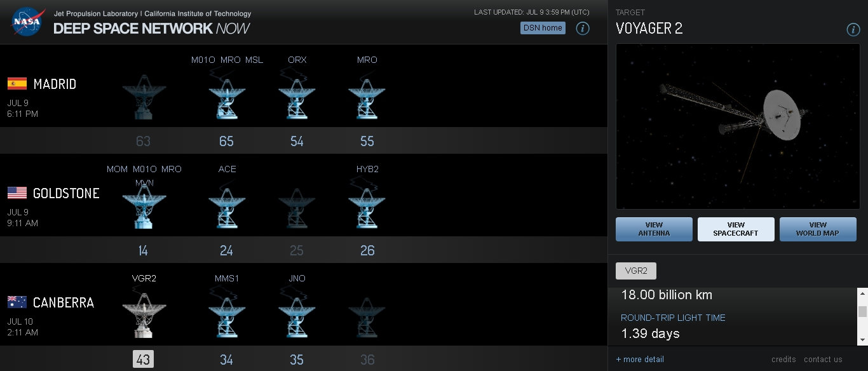Open the credits link

783,360
